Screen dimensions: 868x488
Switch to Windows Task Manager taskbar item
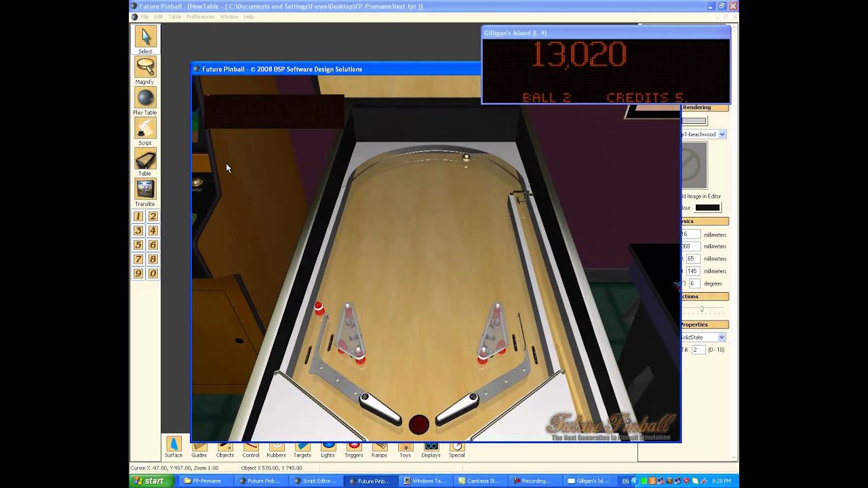[425, 481]
